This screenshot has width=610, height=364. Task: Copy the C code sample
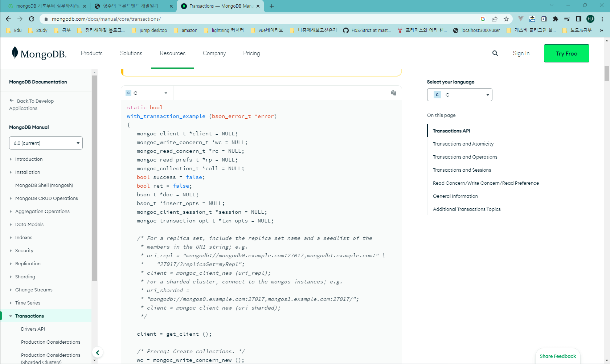394,93
